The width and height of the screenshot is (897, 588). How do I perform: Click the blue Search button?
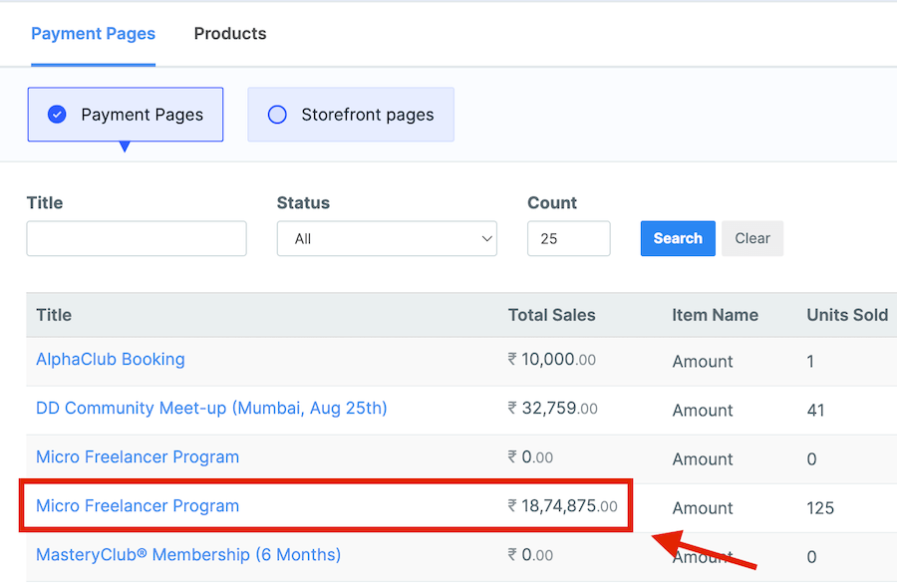tap(678, 238)
